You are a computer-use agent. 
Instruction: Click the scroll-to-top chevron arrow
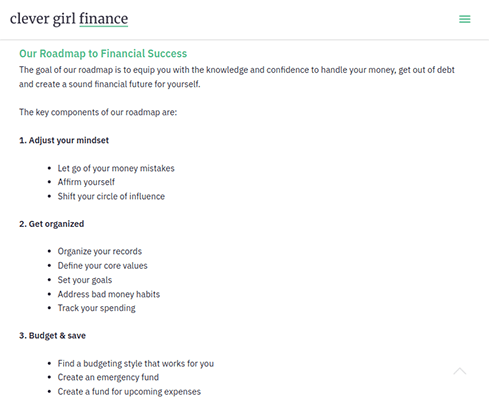(460, 371)
